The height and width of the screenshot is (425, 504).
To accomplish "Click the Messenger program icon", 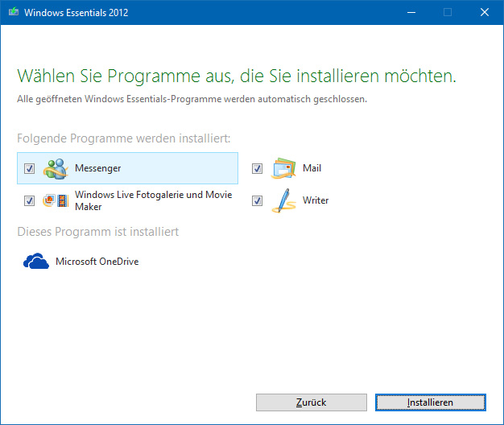I will pyautogui.click(x=56, y=169).
